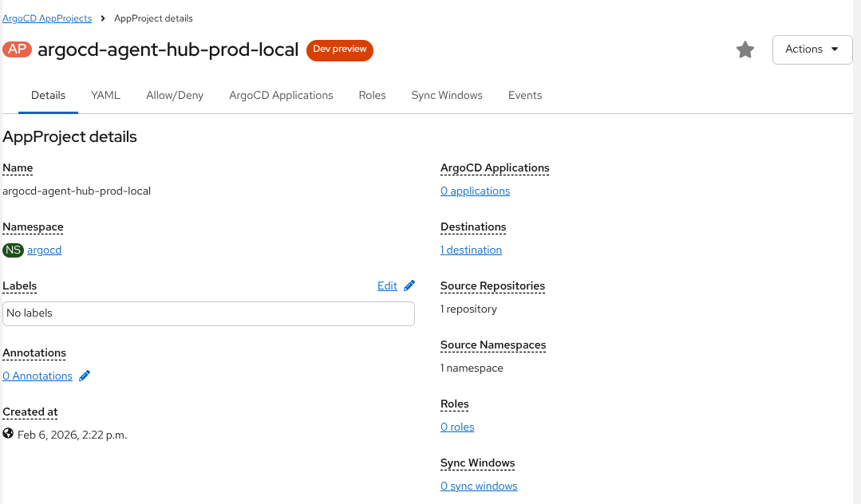This screenshot has height=504, width=861.
Task: Navigate to ArgoCD AppProjects breadcrumb
Action: coord(47,18)
